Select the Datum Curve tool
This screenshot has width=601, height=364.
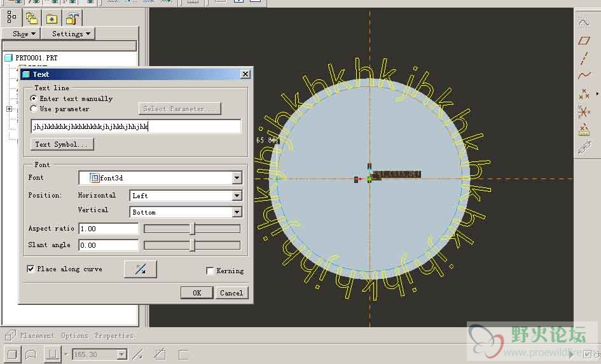[x=584, y=76]
